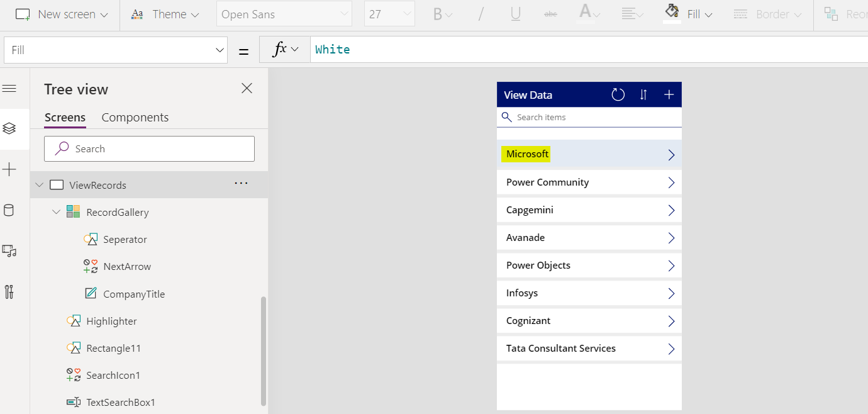Screen dimensions: 868x414
Task: Select the Power Community gallery item
Action: (x=589, y=182)
